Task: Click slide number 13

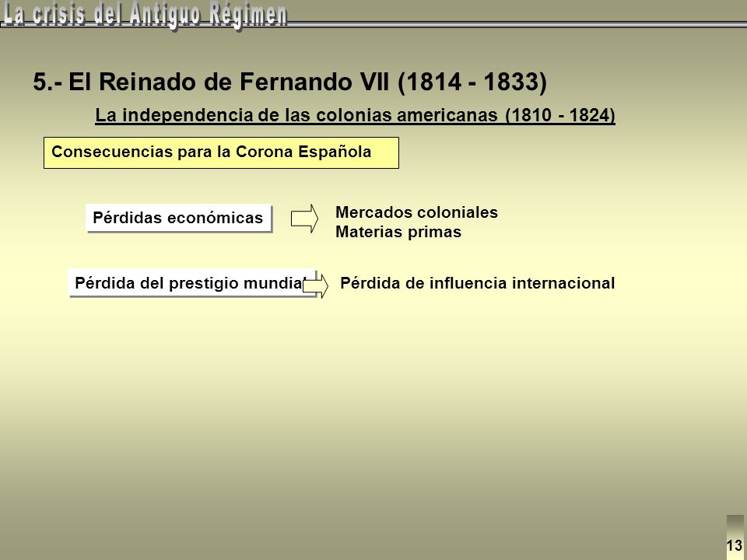Action: coord(735,545)
